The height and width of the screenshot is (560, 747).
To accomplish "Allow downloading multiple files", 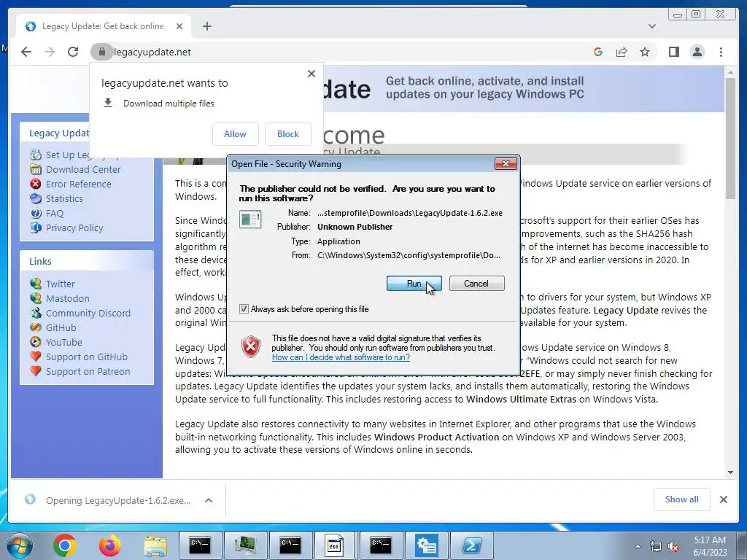I will coord(236,134).
